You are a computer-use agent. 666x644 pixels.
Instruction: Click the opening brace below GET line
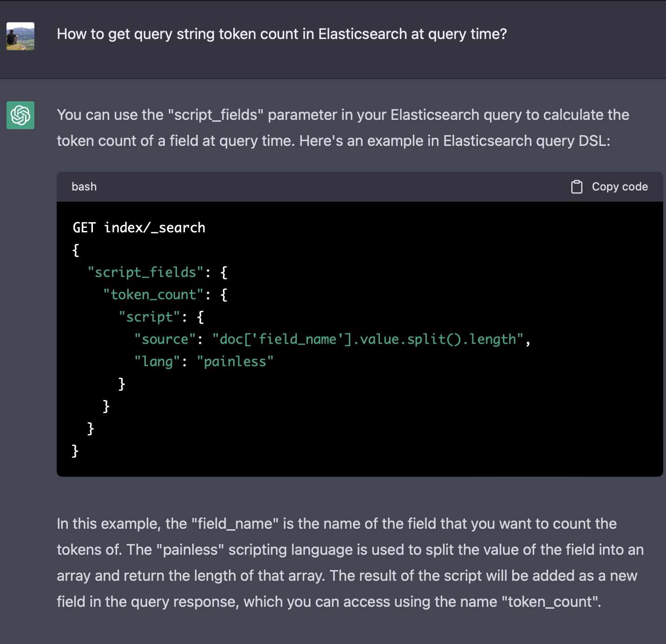[76, 250]
